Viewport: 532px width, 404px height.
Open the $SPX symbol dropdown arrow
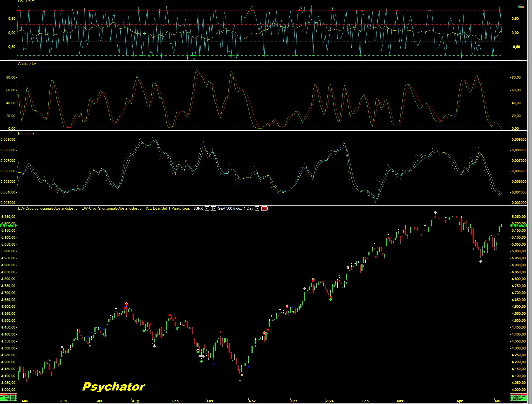click(x=207, y=209)
